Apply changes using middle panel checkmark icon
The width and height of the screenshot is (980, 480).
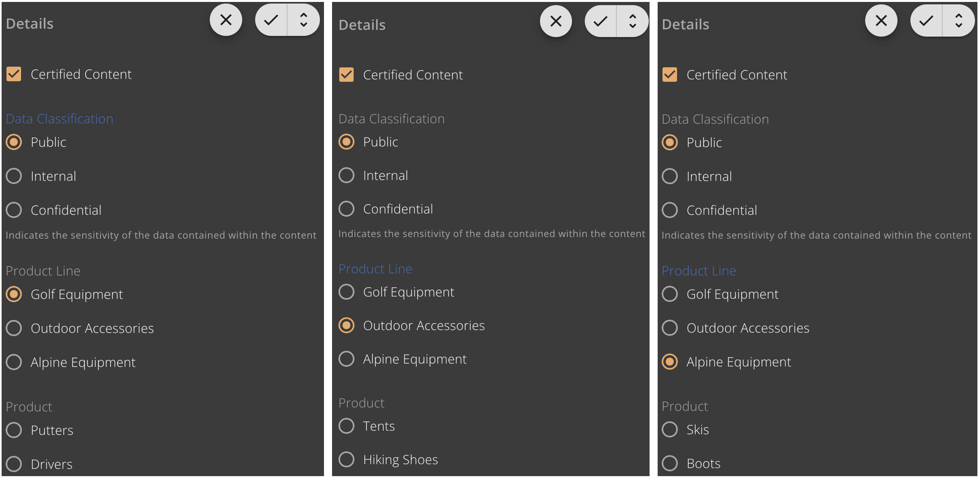(600, 21)
